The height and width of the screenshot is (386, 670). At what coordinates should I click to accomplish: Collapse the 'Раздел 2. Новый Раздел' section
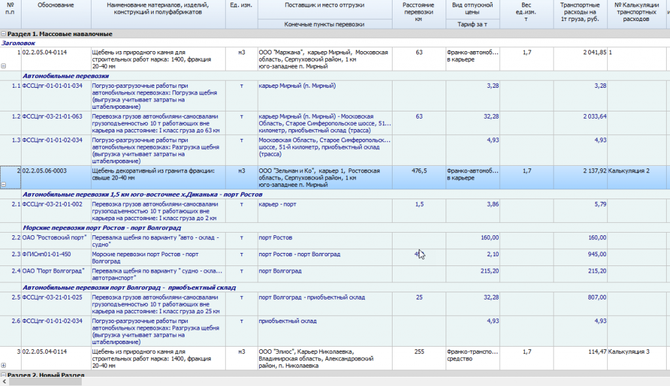coord(3,375)
